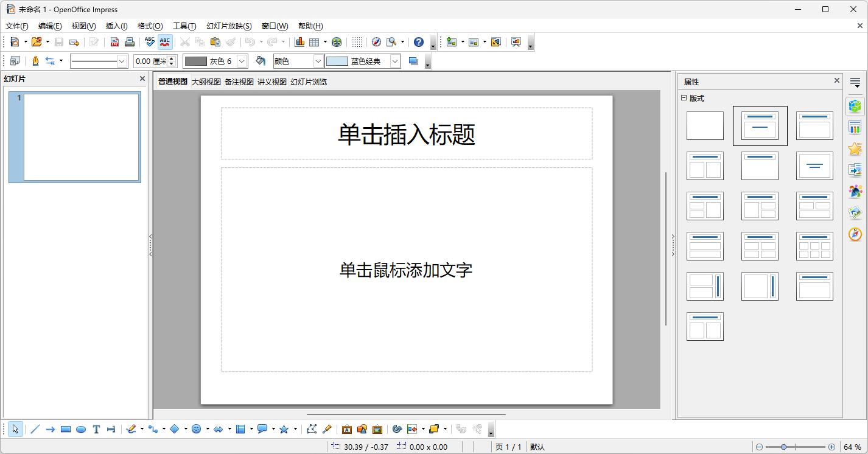Select the Rectangle shape tool
Screen dimensions: 868x454
(66, 429)
